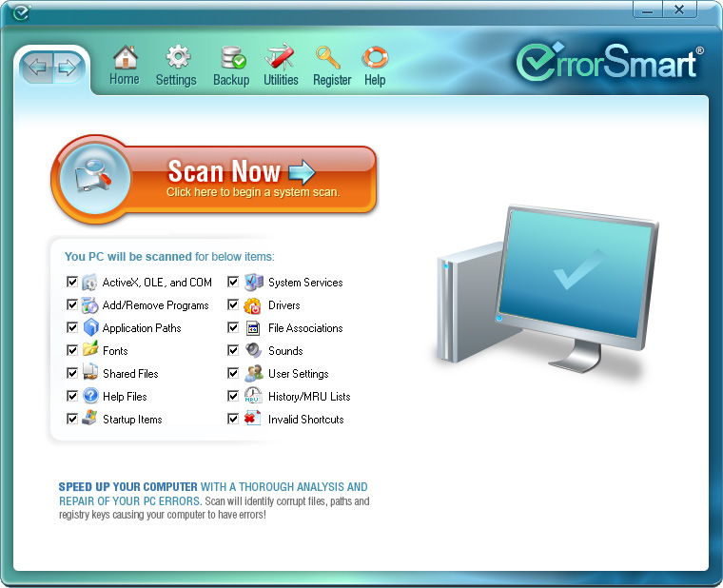Click the Fonts folder icon
Viewport: 723px width, 588px height.
90,348
